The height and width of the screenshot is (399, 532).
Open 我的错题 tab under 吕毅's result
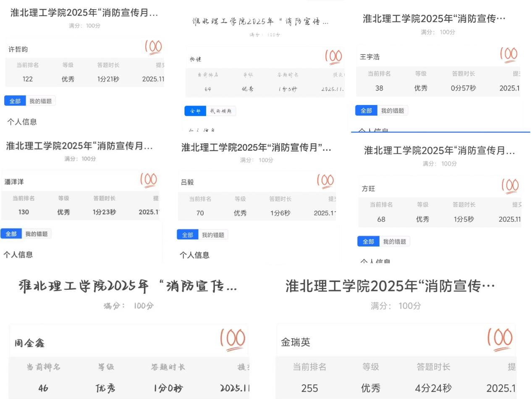click(x=212, y=235)
